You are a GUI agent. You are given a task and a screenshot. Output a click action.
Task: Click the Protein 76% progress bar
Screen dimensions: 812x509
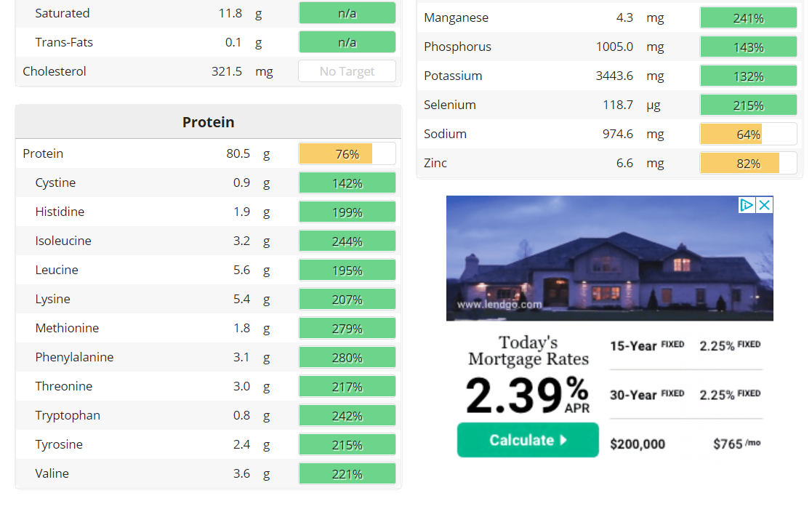click(347, 153)
